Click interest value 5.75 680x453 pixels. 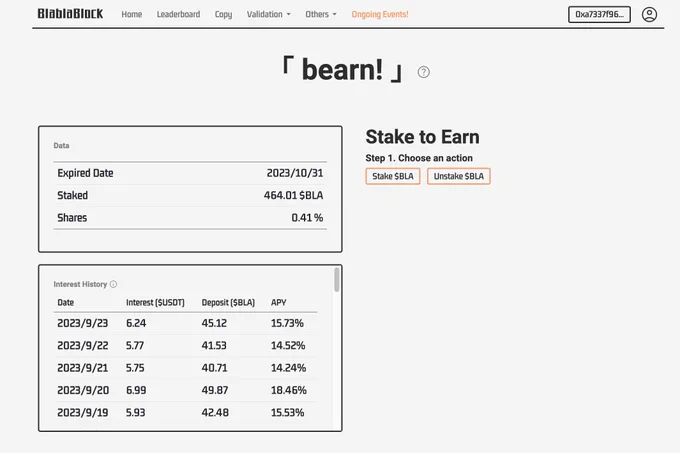135,368
